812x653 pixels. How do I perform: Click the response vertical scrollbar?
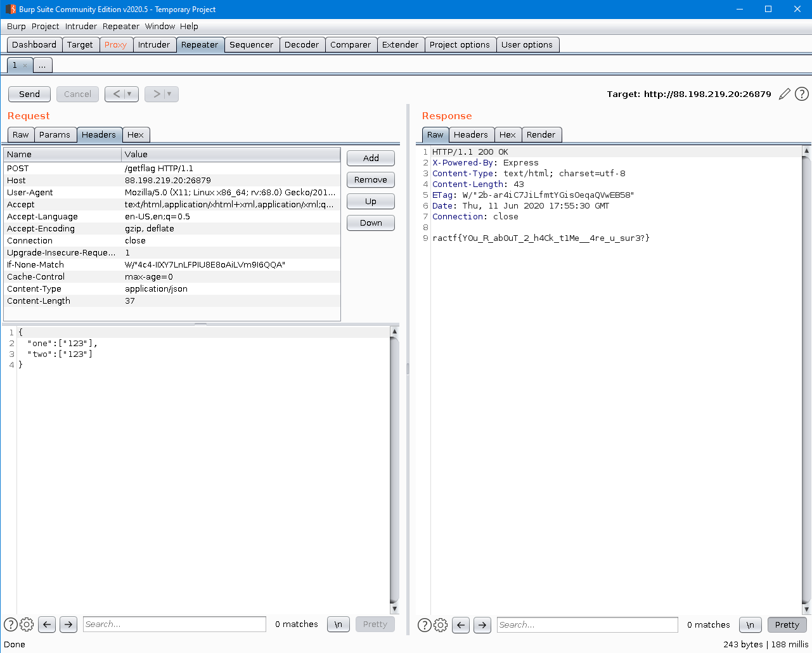click(x=806, y=380)
